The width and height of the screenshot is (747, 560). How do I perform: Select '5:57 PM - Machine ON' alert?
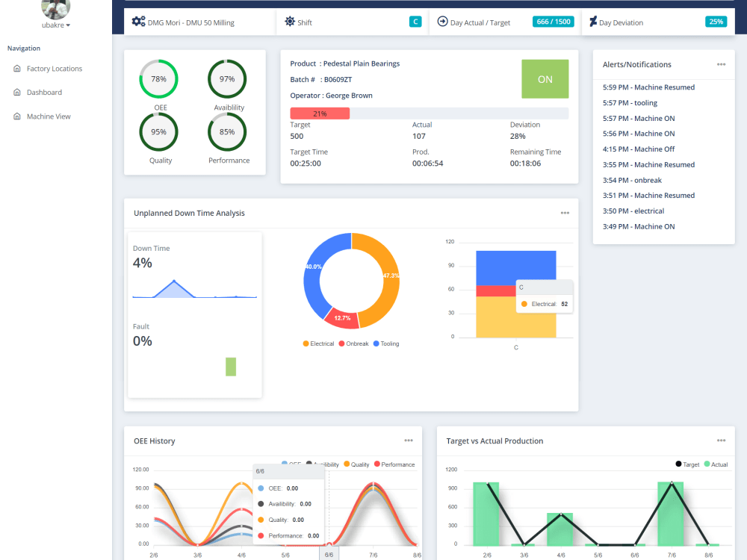(639, 118)
